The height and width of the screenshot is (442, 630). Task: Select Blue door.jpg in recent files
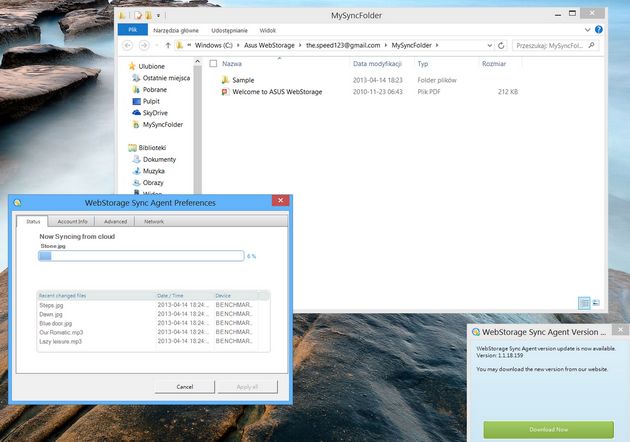click(55, 323)
